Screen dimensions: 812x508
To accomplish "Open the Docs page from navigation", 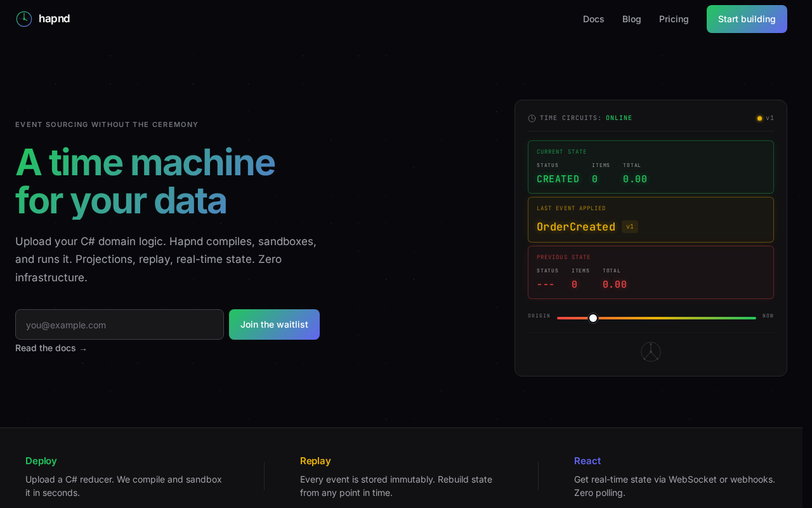I will tap(593, 19).
